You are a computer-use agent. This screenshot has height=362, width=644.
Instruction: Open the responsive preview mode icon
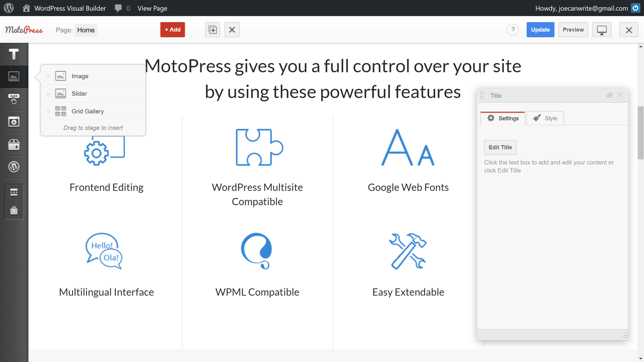[601, 29]
